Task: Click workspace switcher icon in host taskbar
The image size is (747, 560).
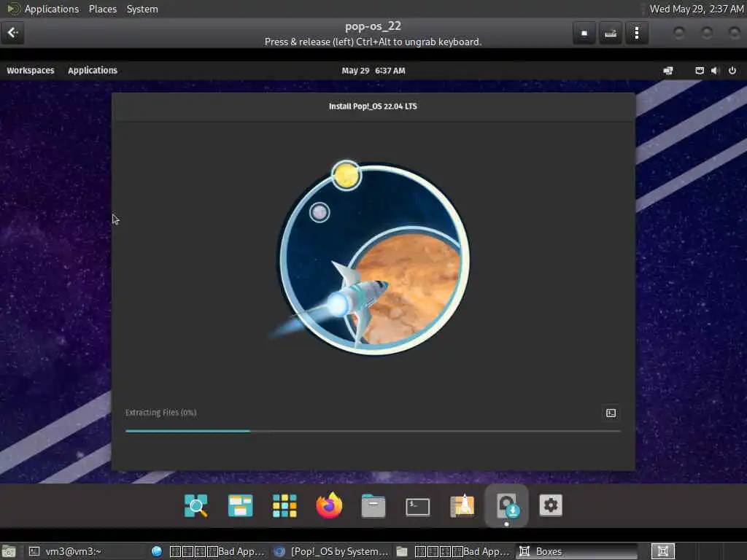Action: click(x=662, y=551)
